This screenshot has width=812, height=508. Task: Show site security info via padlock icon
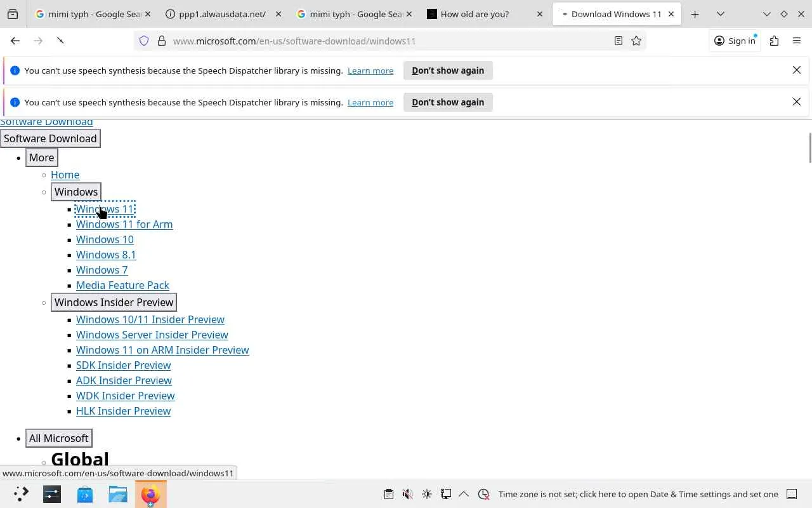pyautogui.click(x=162, y=41)
